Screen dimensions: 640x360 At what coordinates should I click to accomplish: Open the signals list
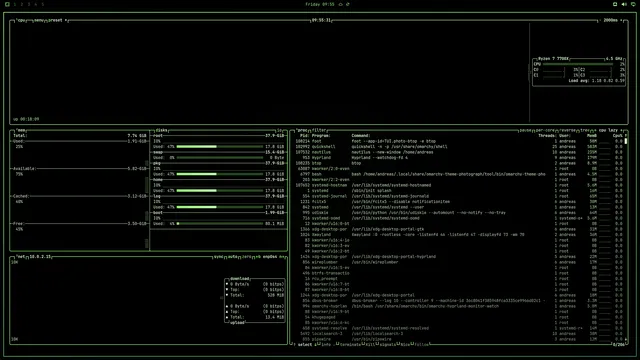[387, 344]
